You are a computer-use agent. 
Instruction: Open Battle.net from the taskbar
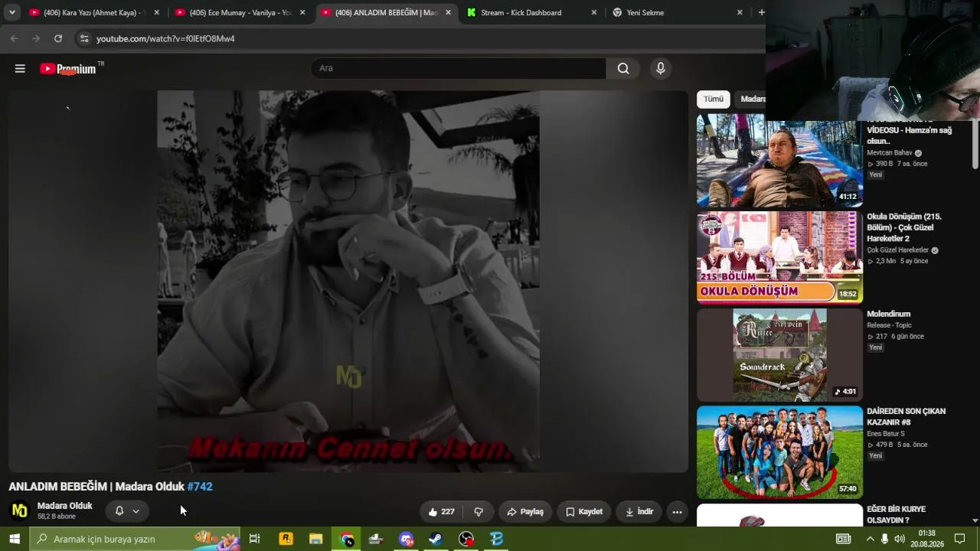[496, 539]
